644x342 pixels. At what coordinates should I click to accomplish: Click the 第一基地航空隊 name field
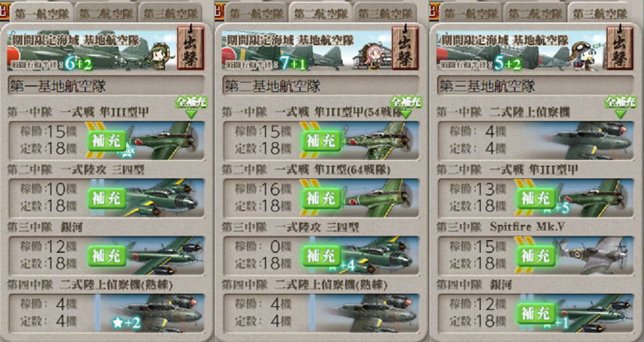[x=106, y=85]
